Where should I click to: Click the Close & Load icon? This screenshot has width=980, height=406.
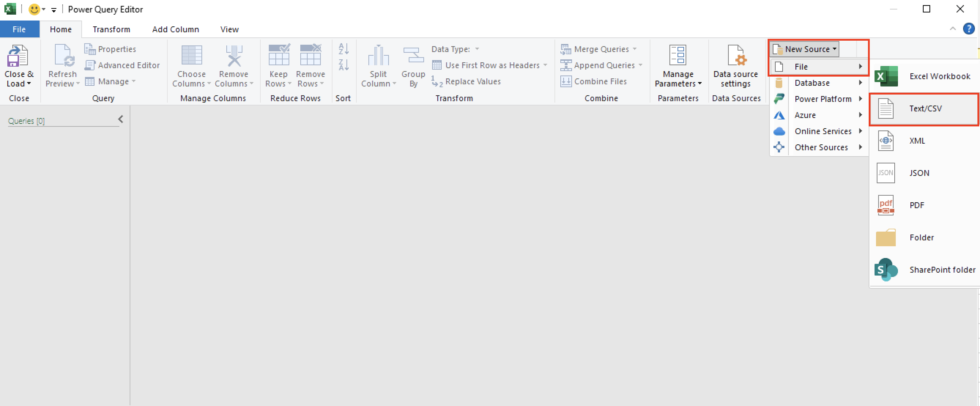coord(18,56)
